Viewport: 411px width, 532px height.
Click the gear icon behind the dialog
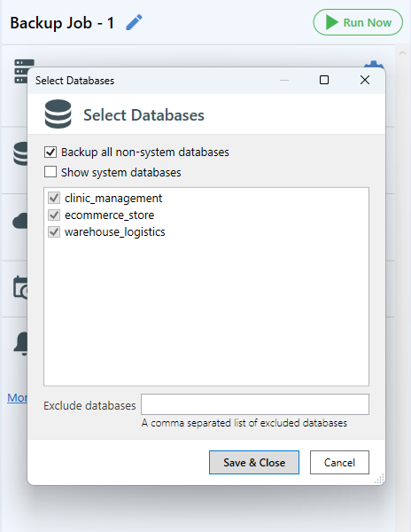(374, 65)
